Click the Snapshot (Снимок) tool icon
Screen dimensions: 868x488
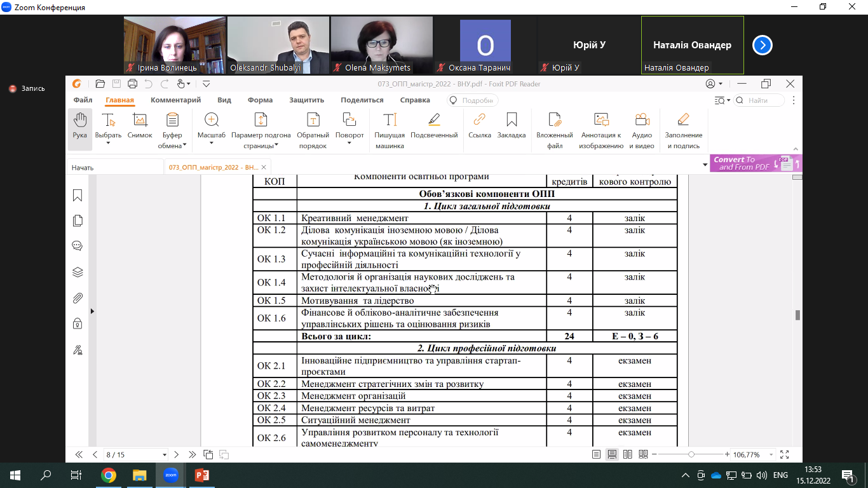coord(140,121)
